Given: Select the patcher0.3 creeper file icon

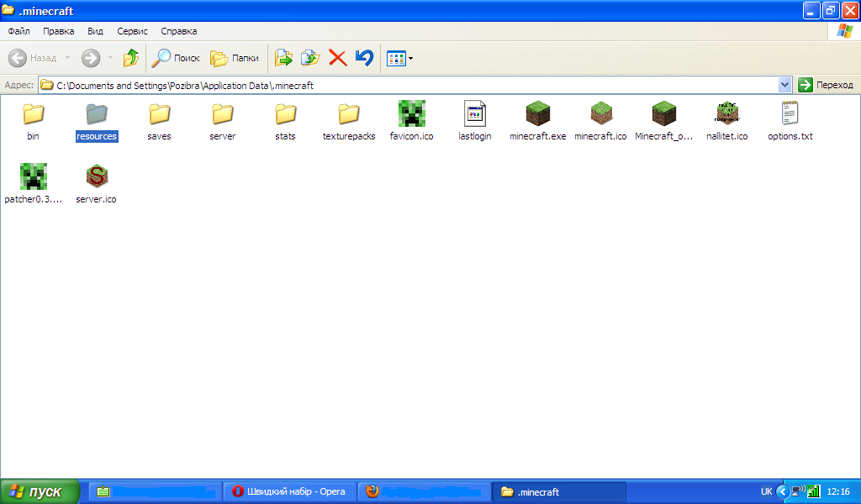Looking at the screenshot, I should pyautogui.click(x=33, y=176).
